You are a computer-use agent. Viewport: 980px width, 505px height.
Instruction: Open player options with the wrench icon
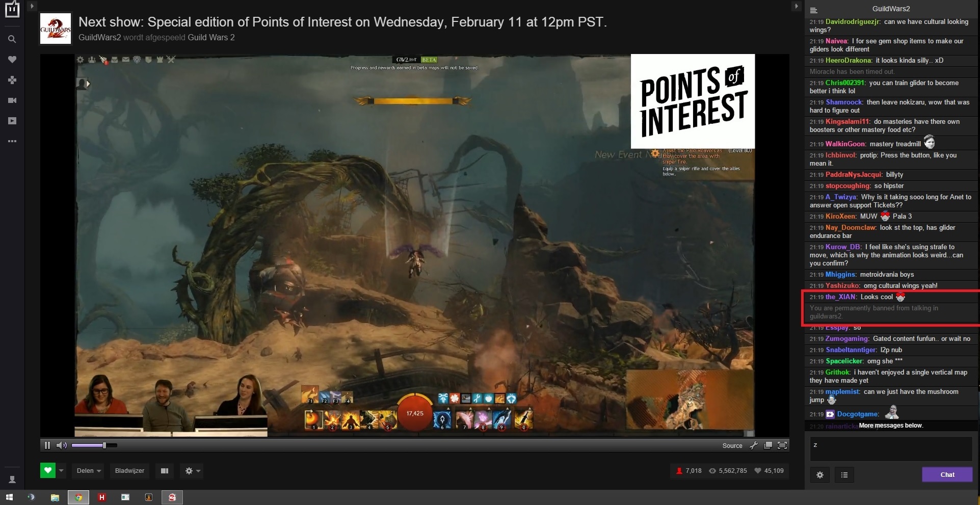coord(754,445)
